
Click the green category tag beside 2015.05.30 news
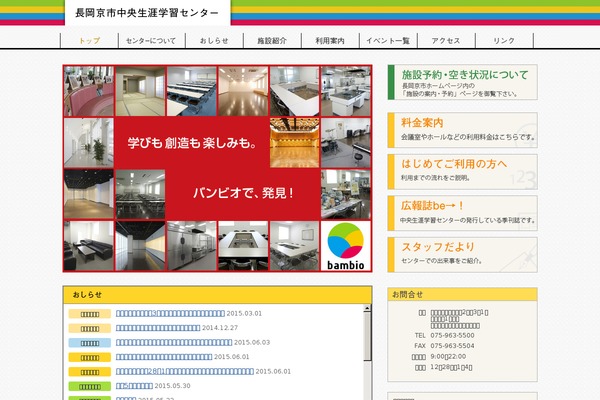click(90, 386)
